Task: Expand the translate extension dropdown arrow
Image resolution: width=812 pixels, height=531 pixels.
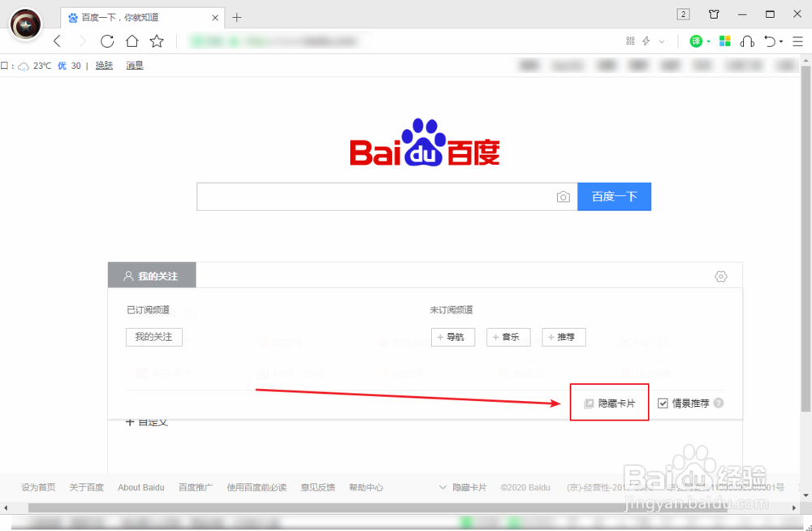Action: pos(708,41)
